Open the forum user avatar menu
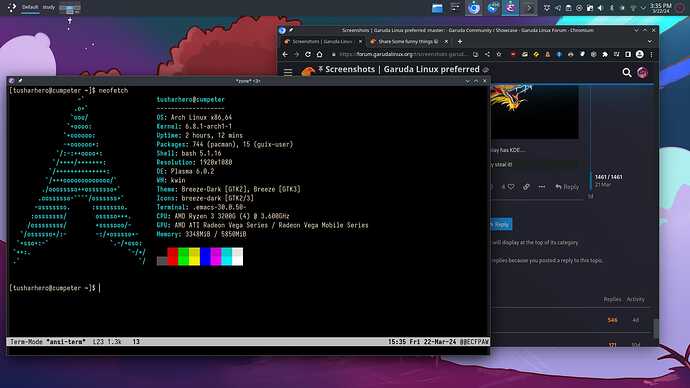 [642, 73]
